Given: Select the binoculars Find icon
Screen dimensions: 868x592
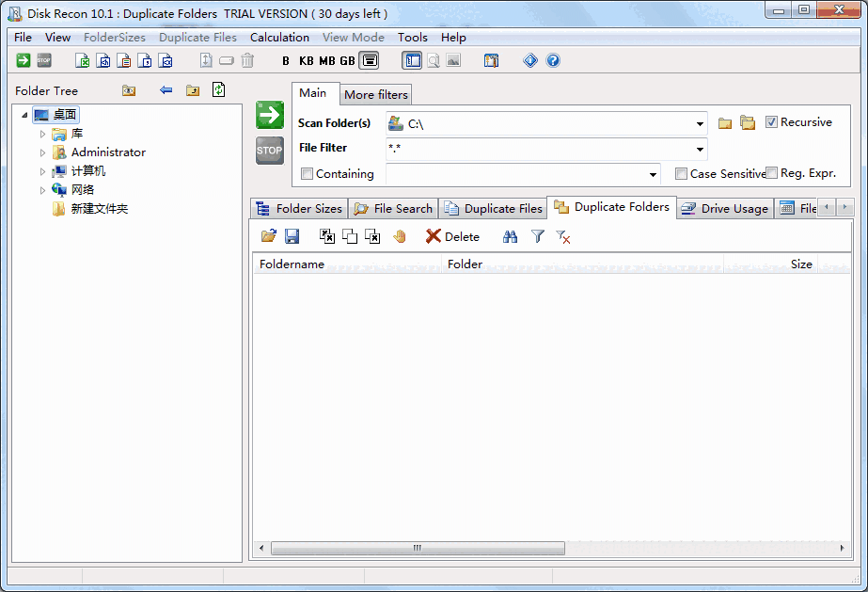Looking at the screenshot, I should [510, 236].
